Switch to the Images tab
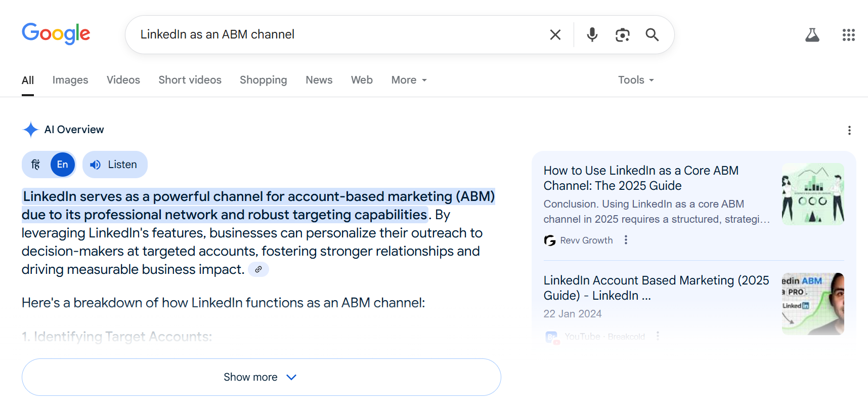This screenshot has height=406, width=868. 70,80
